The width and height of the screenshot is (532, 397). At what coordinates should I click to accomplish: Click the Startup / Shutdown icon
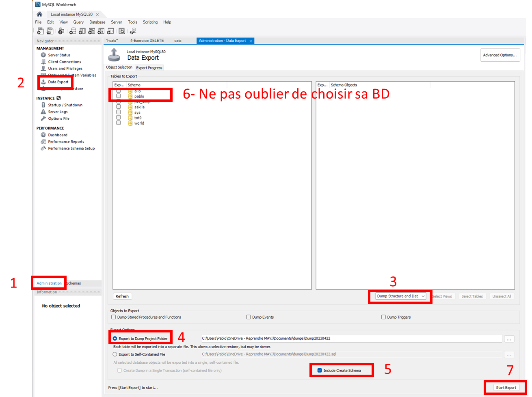[x=43, y=105]
